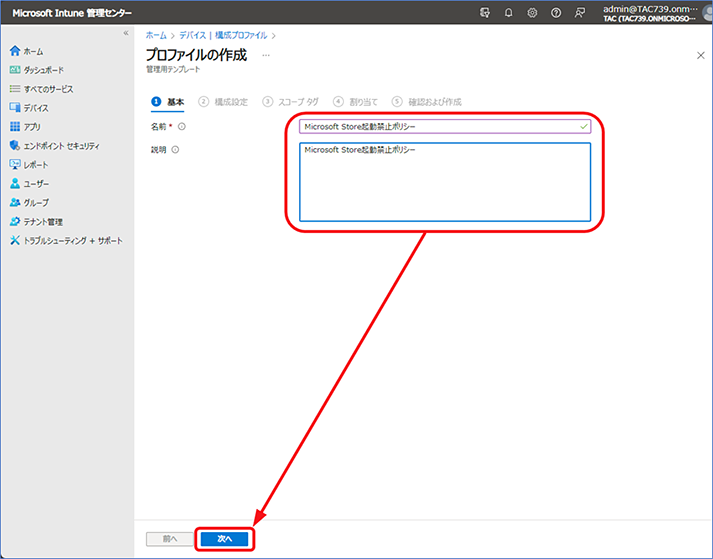Screen dimensions: 713x559
Task: Open ダッシュボード in navigation menu
Action: 44,70
